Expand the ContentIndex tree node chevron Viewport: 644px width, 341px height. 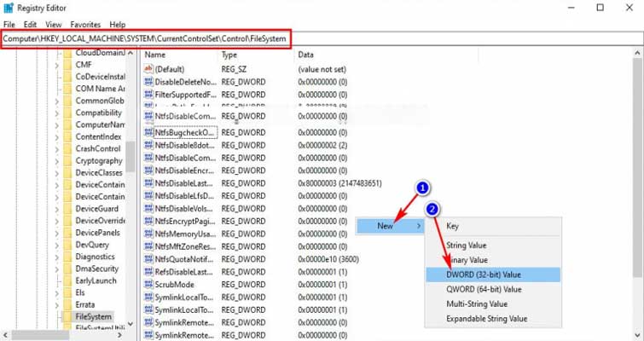click(x=57, y=136)
